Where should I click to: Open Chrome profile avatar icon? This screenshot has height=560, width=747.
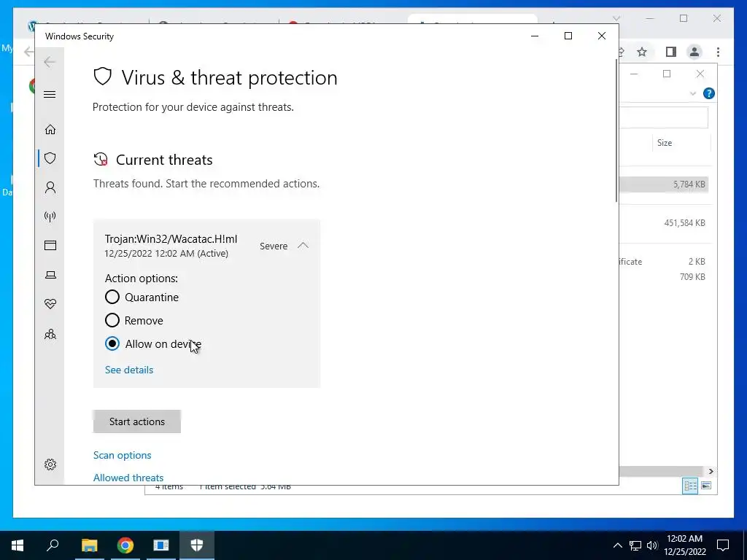click(x=694, y=52)
